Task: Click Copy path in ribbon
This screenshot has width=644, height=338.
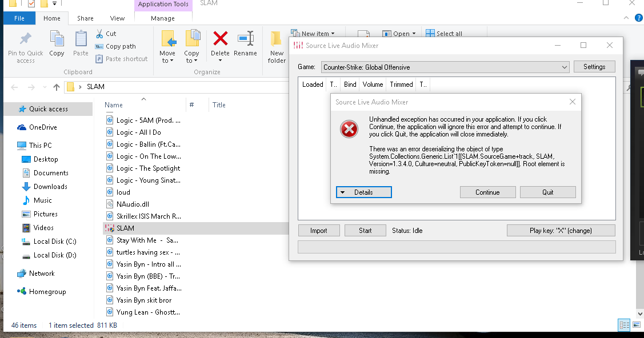Action: point(115,46)
